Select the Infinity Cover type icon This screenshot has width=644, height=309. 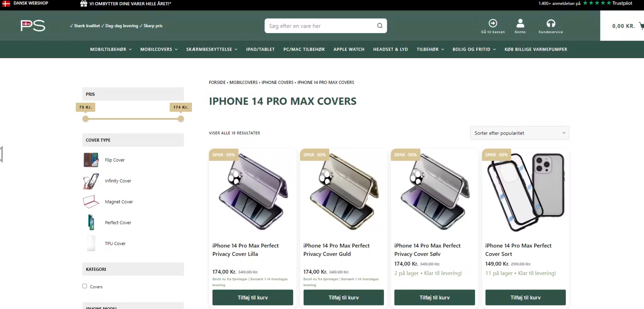click(91, 181)
